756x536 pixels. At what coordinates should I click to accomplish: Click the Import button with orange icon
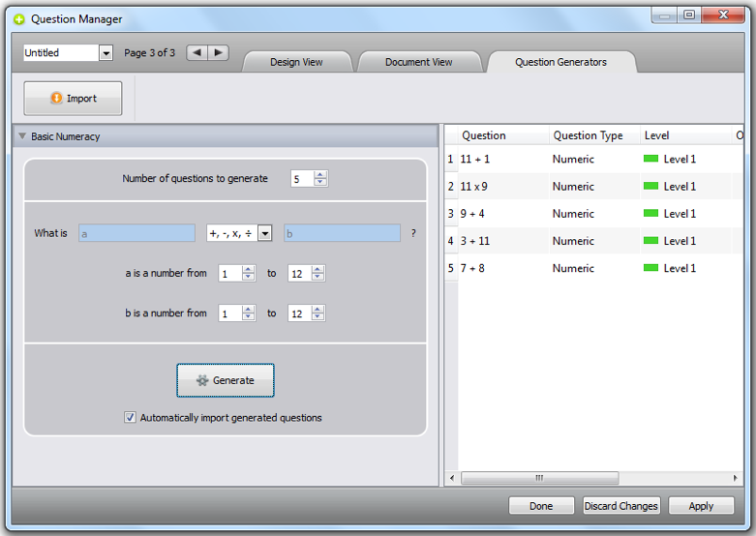pyautogui.click(x=74, y=99)
